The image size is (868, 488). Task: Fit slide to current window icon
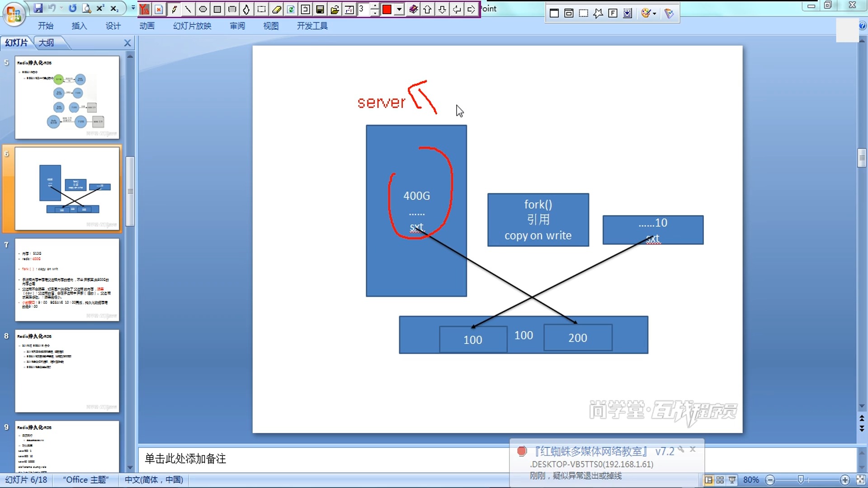pyautogui.click(x=861, y=480)
